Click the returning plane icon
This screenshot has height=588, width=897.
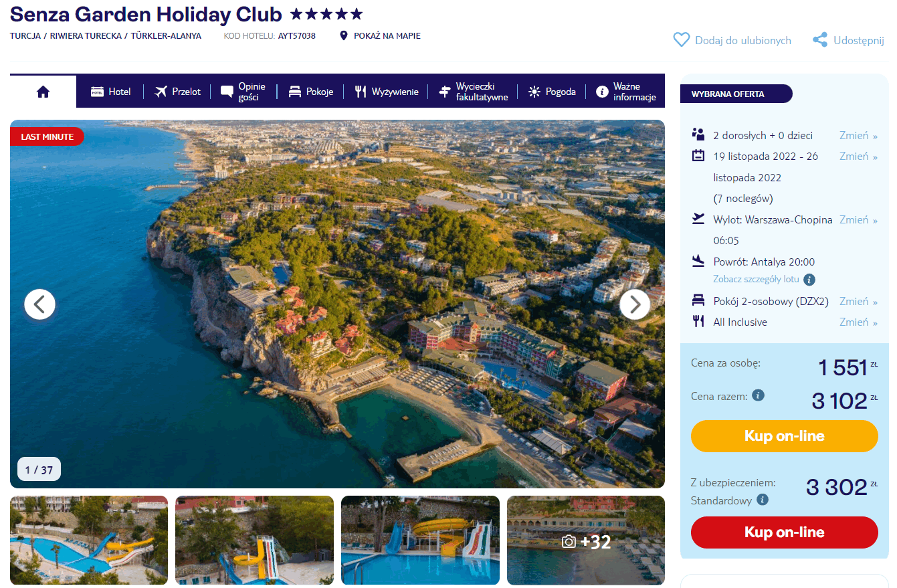pos(698,260)
